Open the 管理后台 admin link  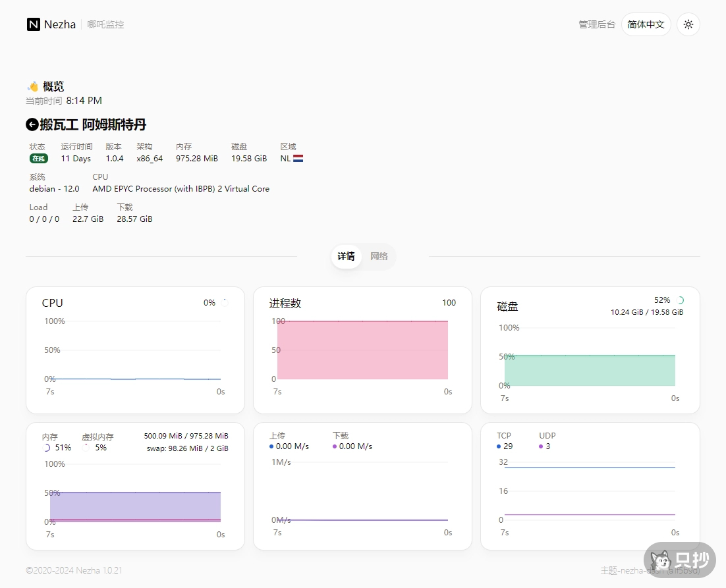596,24
